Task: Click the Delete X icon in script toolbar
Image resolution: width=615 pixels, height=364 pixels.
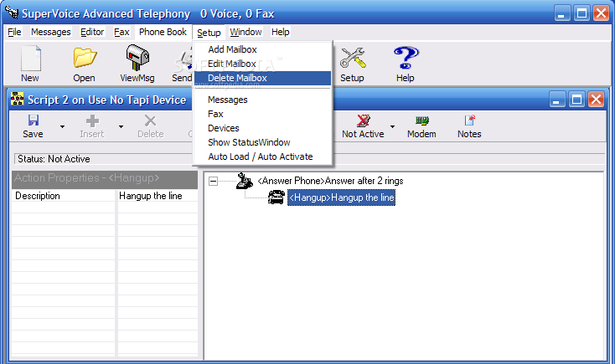Action: (x=150, y=120)
